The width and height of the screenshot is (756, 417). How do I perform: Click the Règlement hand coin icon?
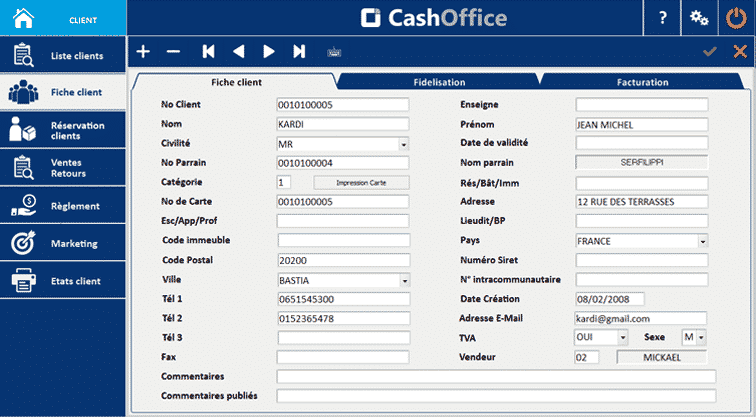pos(23,205)
